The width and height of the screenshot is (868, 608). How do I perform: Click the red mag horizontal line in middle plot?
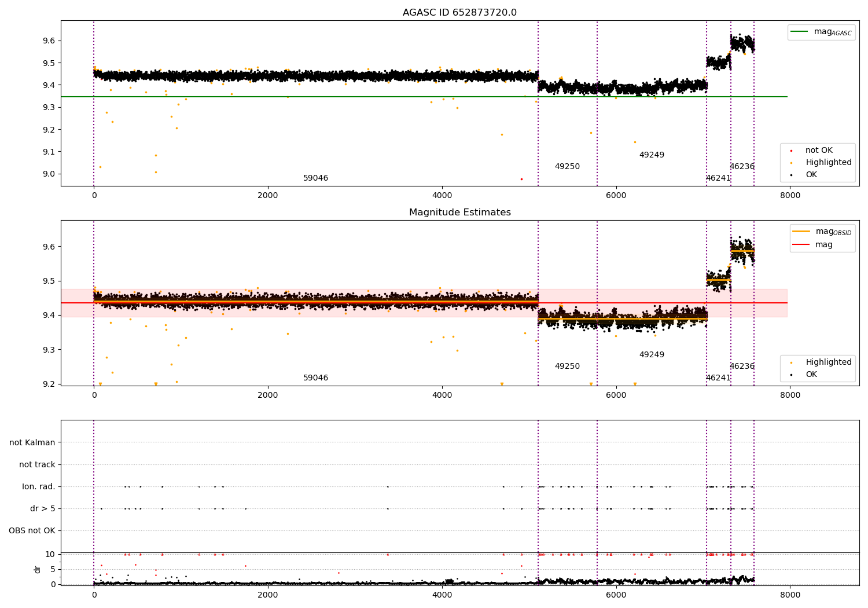tap(424, 303)
